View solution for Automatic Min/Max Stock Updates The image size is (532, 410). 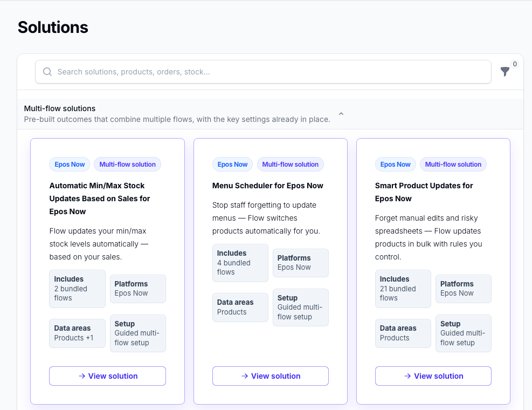tap(108, 376)
